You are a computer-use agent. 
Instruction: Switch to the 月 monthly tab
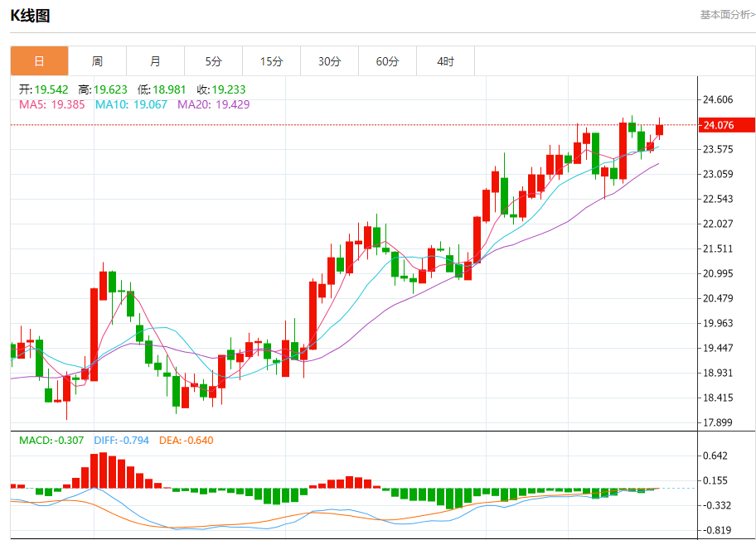coord(155,61)
